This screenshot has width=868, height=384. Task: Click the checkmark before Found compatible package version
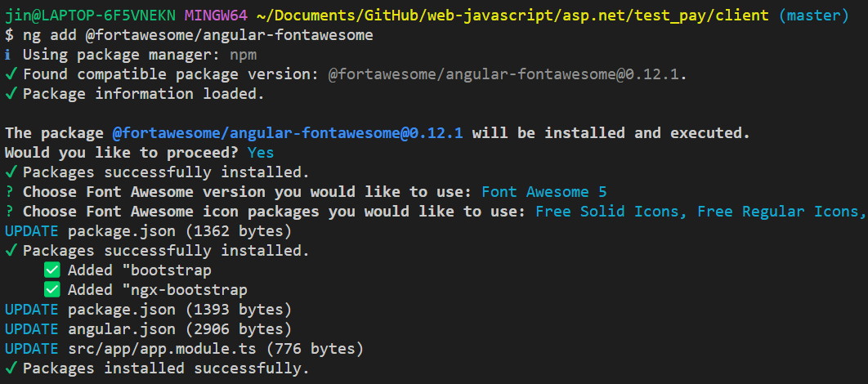(x=11, y=74)
